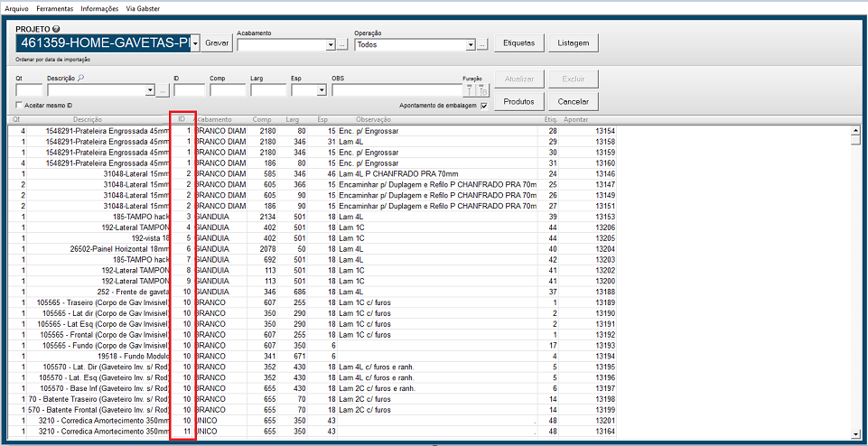Screen dimensions: 868x446
Task: Expand the PROJETO dropdown list
Action: 194,43
